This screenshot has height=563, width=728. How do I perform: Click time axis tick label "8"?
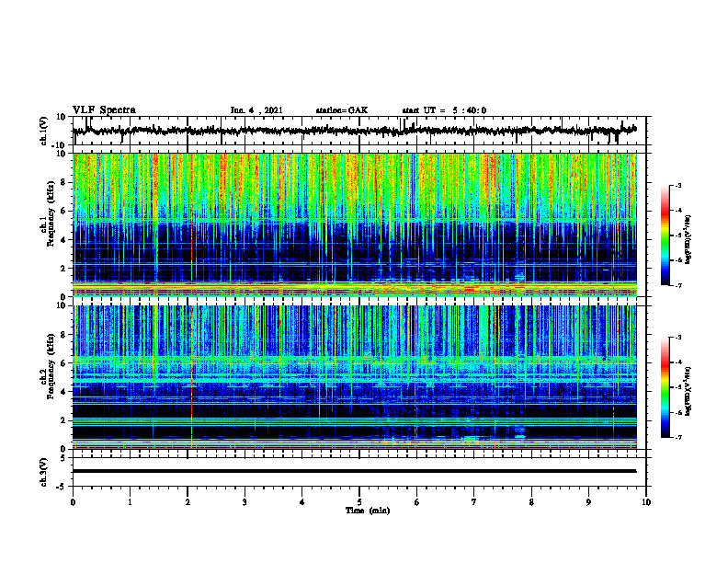531,502
